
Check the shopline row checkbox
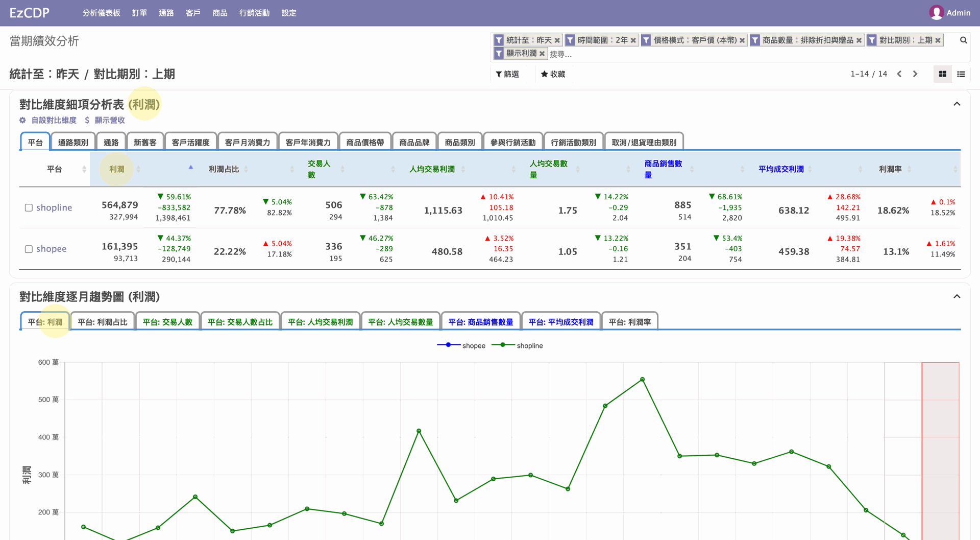tap(29, 207)
